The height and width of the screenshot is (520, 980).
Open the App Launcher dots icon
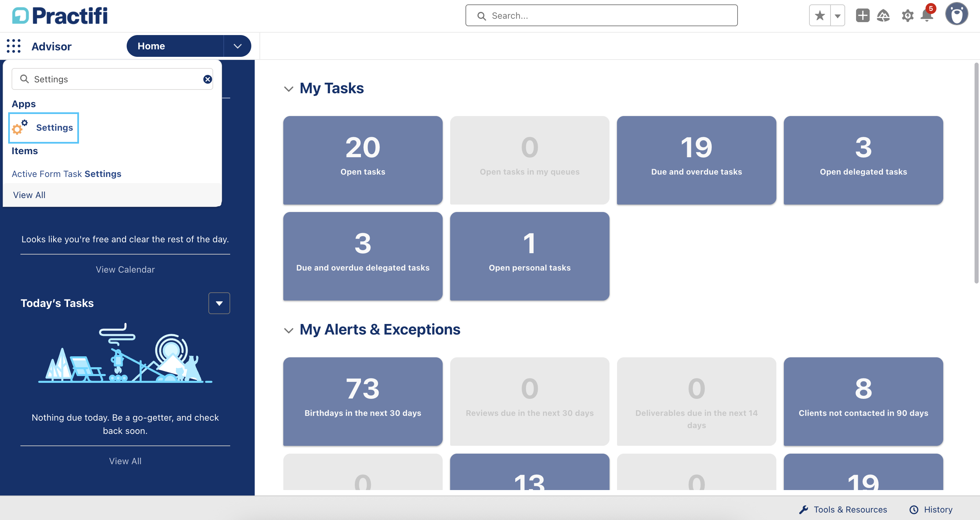click(14, 46)
